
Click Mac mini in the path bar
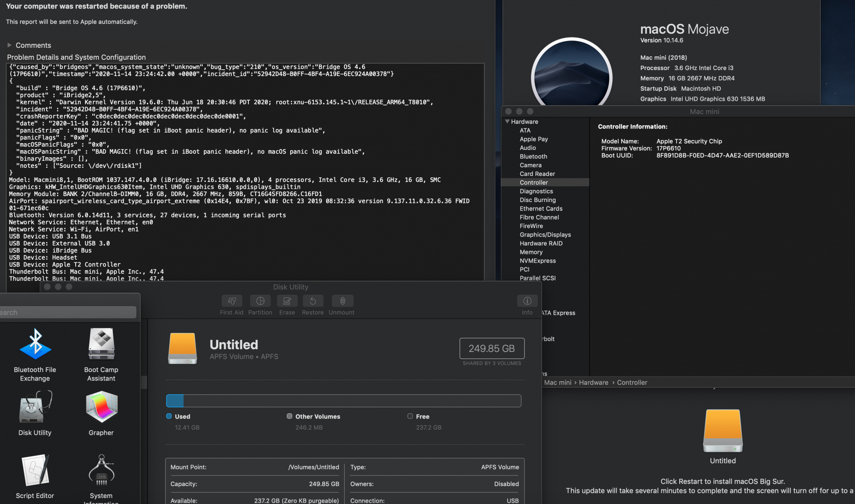557,382
